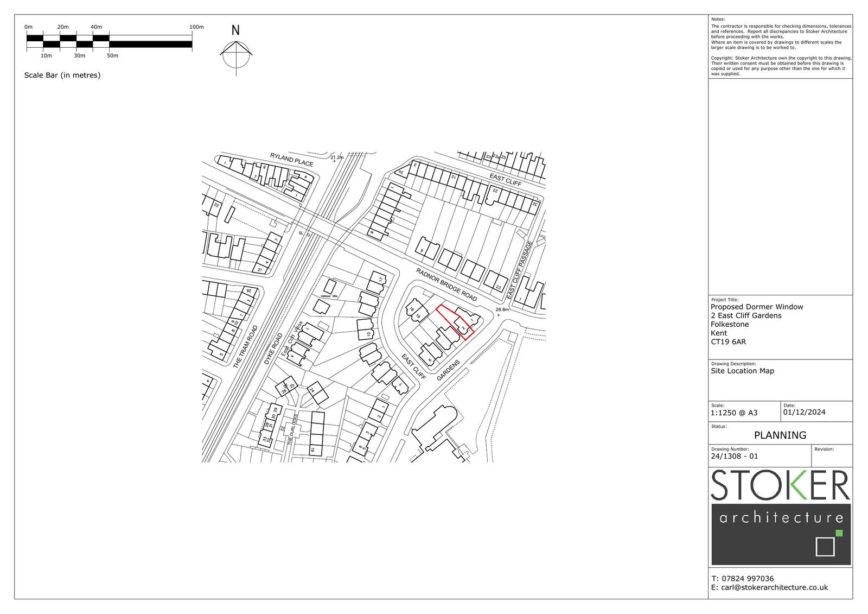Click the Dyke Road street label
This screenshot has width=868, height=614.
[x=273, y=349]
